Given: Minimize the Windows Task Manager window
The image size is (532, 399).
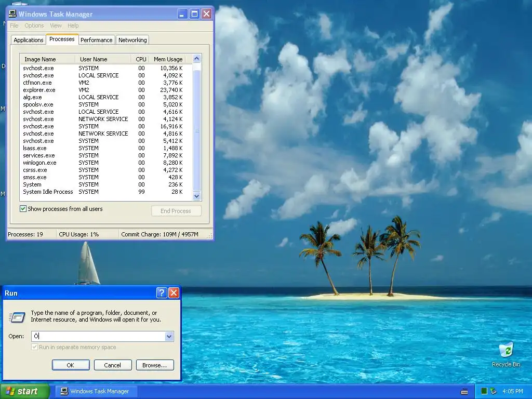Looking at the screenshot, I should pyautogui.click(x=182, y=14).
